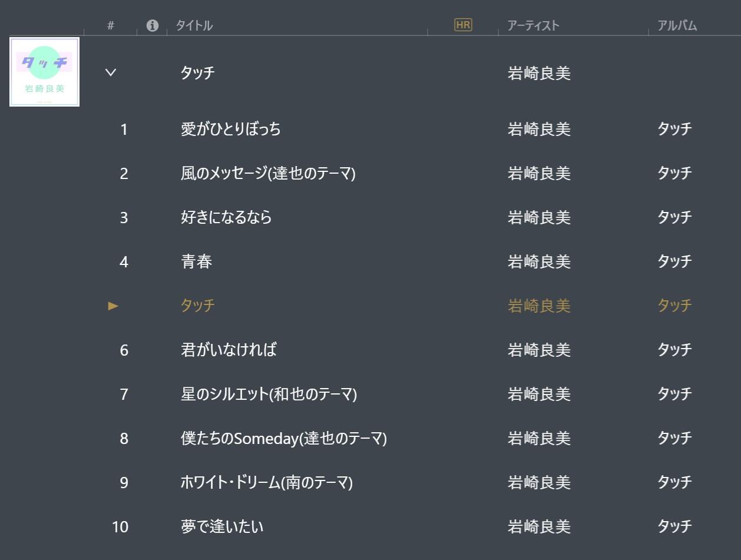Sort by the アーティスト column header
This screenshot has height=560, width=741.
click(x=533, y=25)
